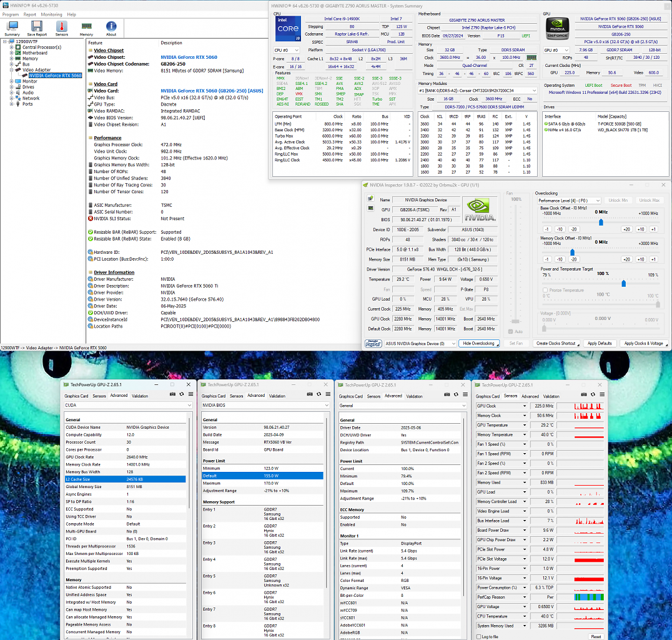Open the Memory Modules Corsair dropdown

coord(478,91)
